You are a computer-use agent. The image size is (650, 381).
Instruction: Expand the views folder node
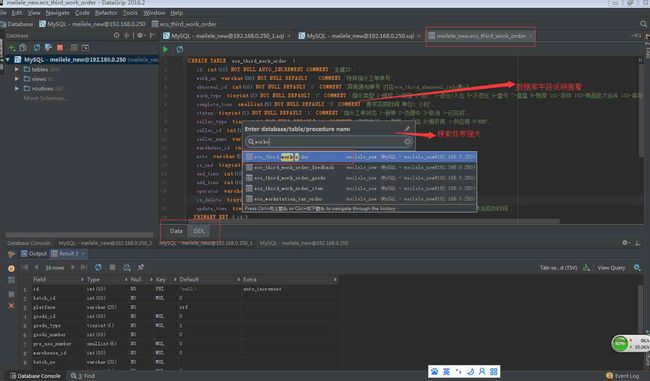(17, 79)
